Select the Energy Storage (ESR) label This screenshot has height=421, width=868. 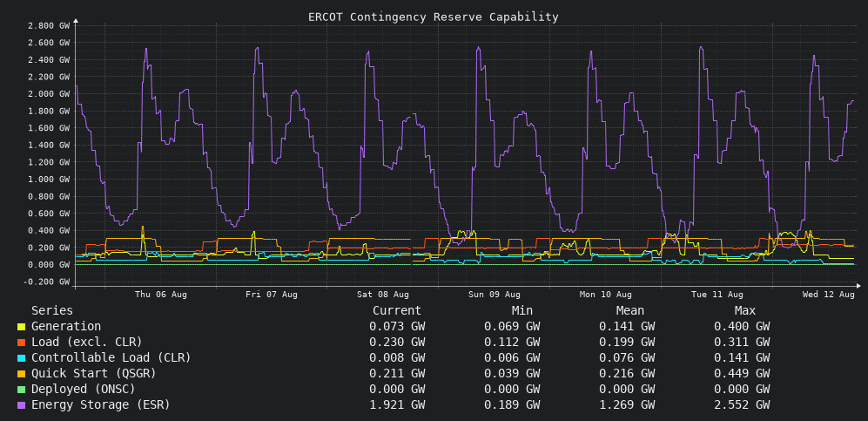(x=101, y=405)
